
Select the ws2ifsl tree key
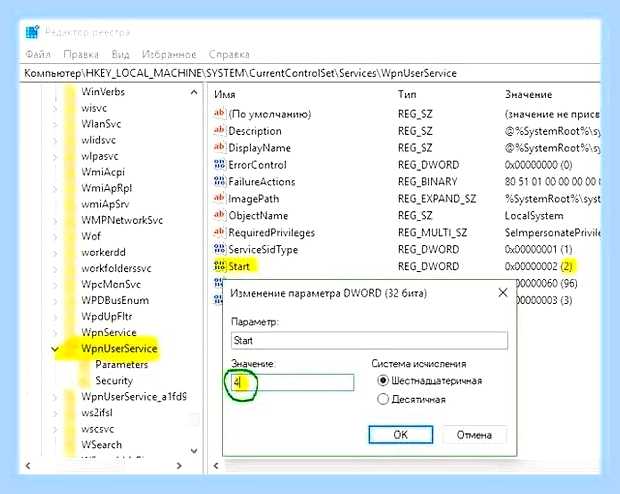(97, 413)
